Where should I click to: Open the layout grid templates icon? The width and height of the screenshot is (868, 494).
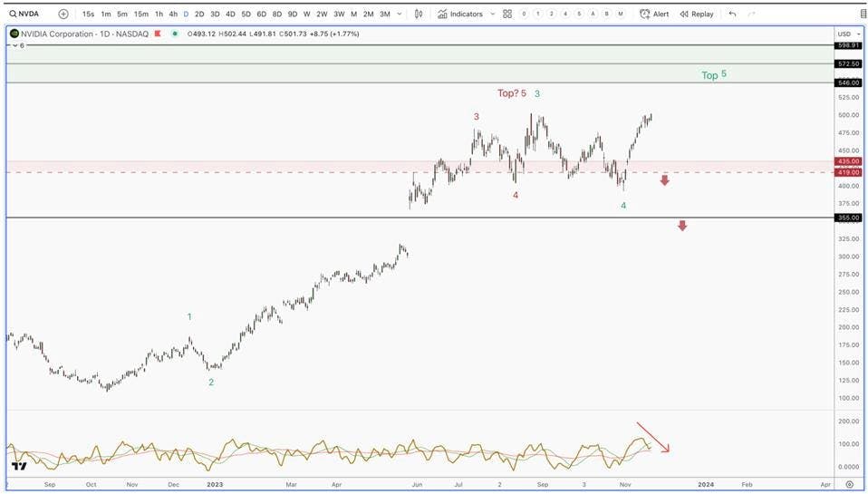[507, 14]
